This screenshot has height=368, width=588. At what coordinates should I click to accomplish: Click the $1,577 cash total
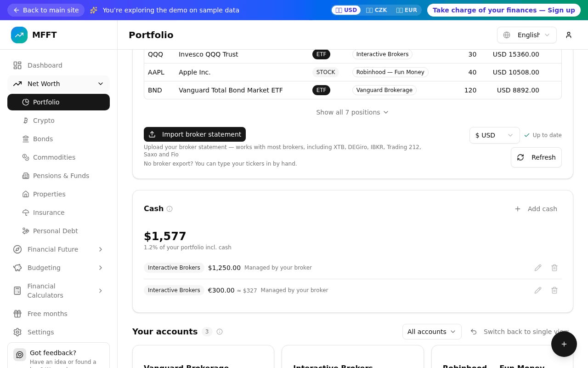[165, 236]
